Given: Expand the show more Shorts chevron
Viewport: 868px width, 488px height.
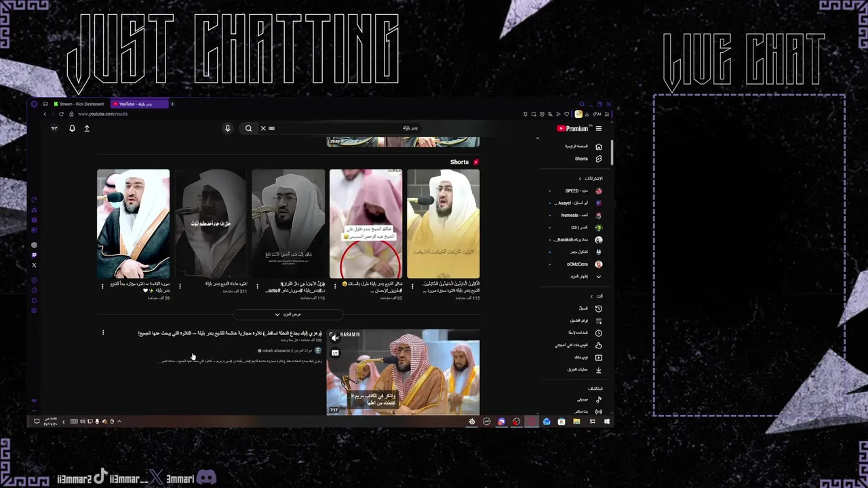Looking at the screenshot, I should pos(277,314).
